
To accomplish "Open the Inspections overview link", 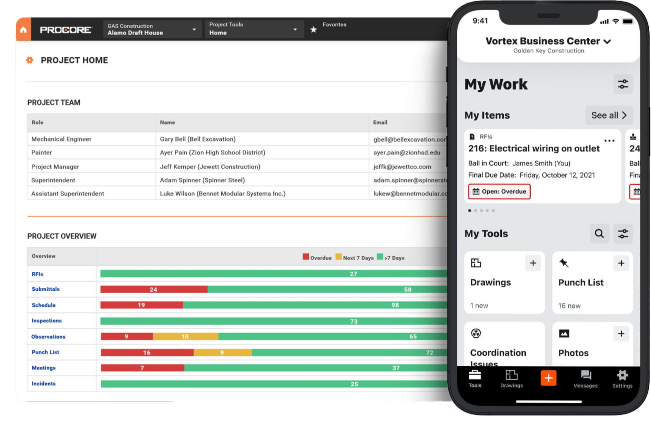I will (46, 320).
